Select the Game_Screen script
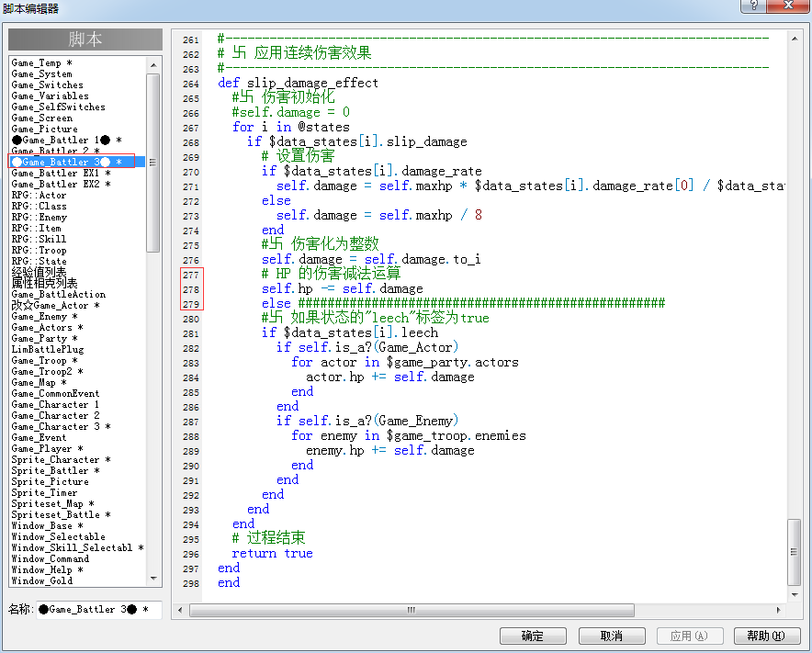Viewport: 812px width, 653px height. pyautogui.click(x=42, y=118)
